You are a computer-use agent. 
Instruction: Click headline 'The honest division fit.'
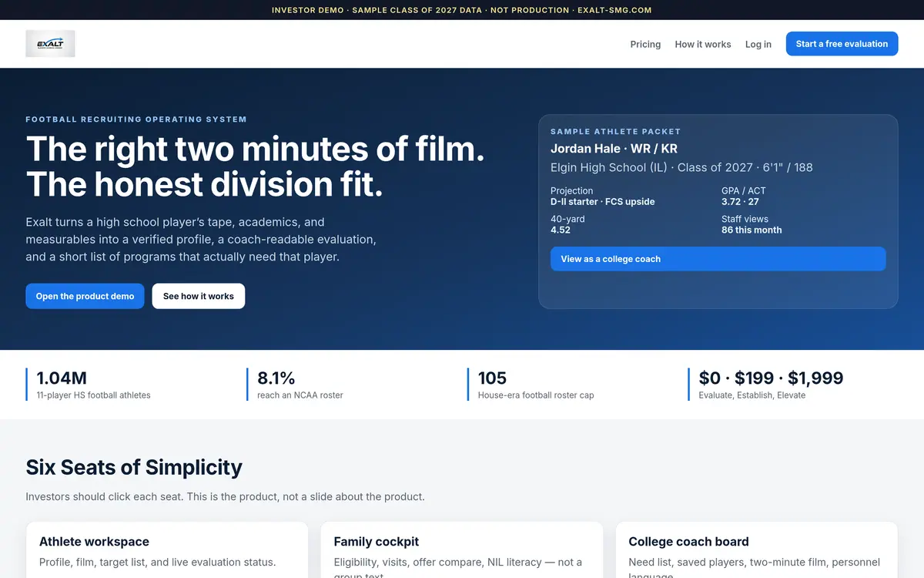(204, 184)
